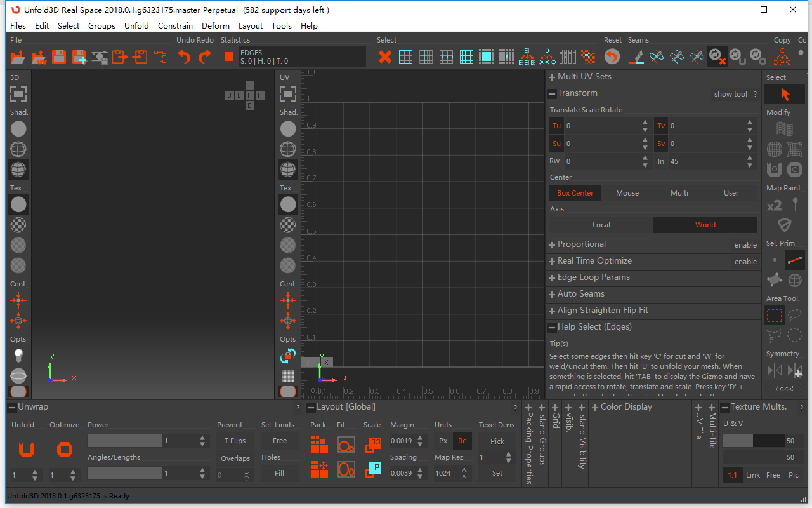Screen dimensions: 812x508
Task: Set center mode to User
Action: point(731,193)
